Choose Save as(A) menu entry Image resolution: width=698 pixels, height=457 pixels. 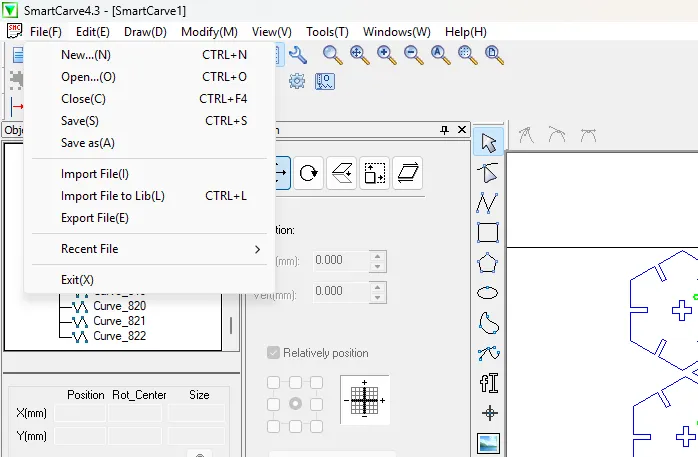[150, 143]
